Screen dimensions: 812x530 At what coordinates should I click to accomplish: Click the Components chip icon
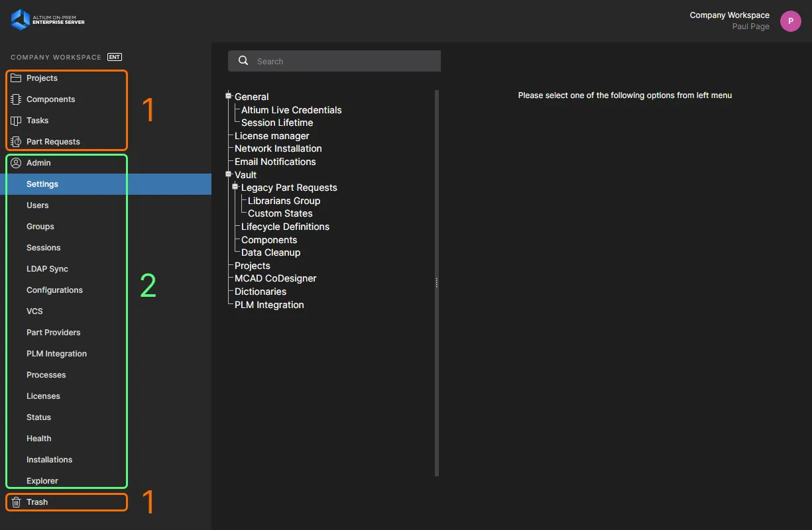point(17,99)
